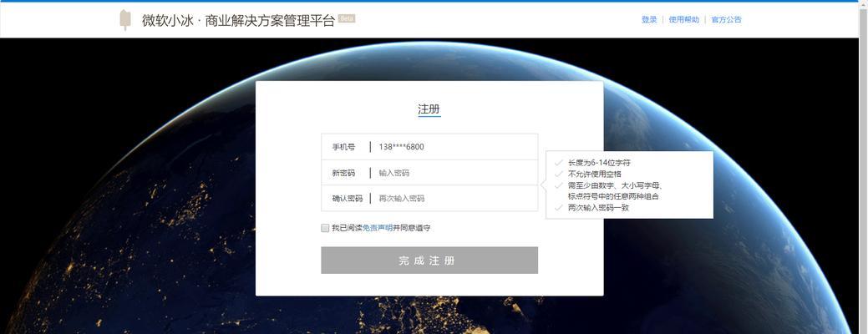Click the 两次输入密码一致 rule text
The width and height of the screenshot is (868, 334).
(598, 208)
